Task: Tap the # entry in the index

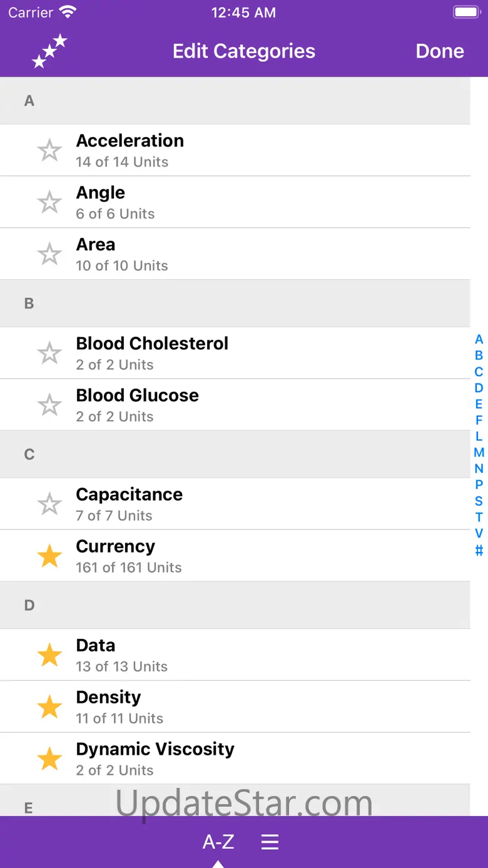Action: click(479, 551)
